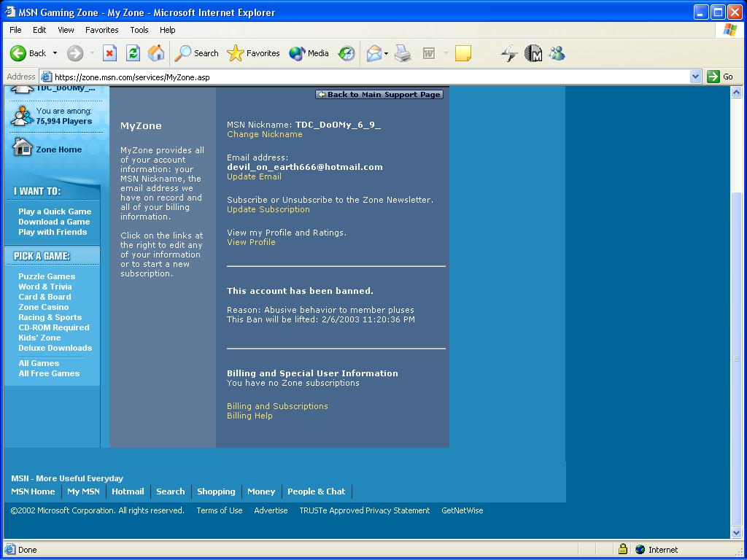
Task: Click Back to Main Support Page button
Action: coord(379,94)
